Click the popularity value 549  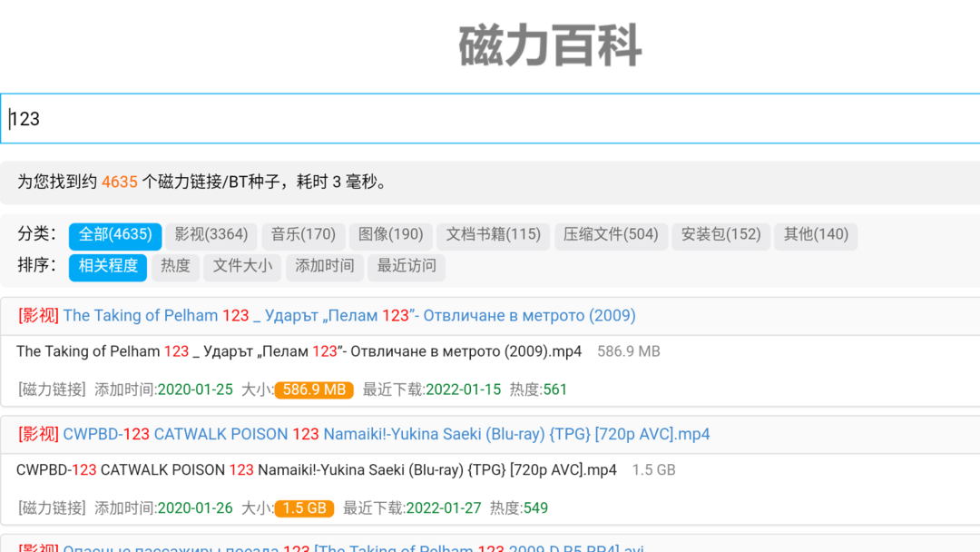click(535, 508)
